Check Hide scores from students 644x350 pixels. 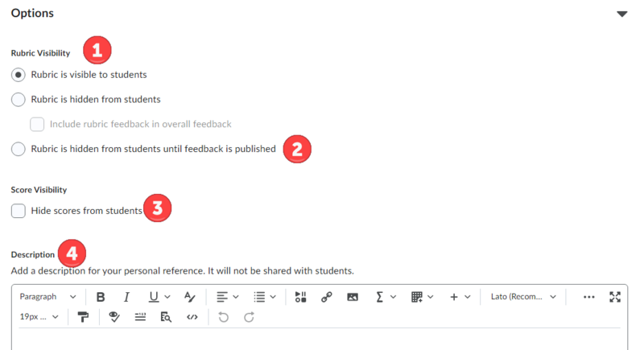pos(18,211)
